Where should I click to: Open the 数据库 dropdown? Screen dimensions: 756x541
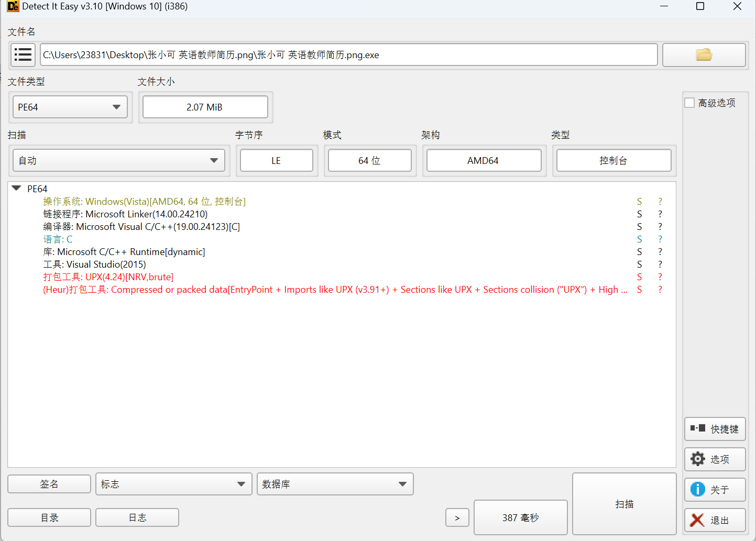click(x=335, y=484)
